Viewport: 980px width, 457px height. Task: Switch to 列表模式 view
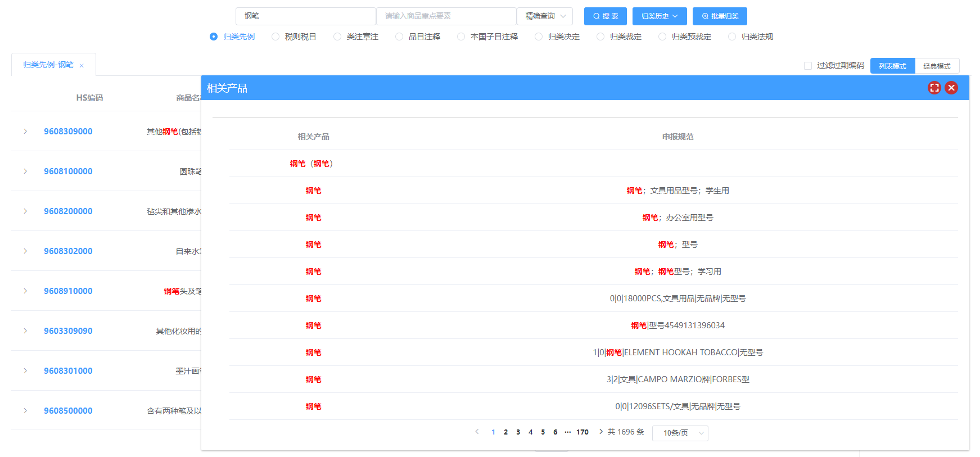893,66
